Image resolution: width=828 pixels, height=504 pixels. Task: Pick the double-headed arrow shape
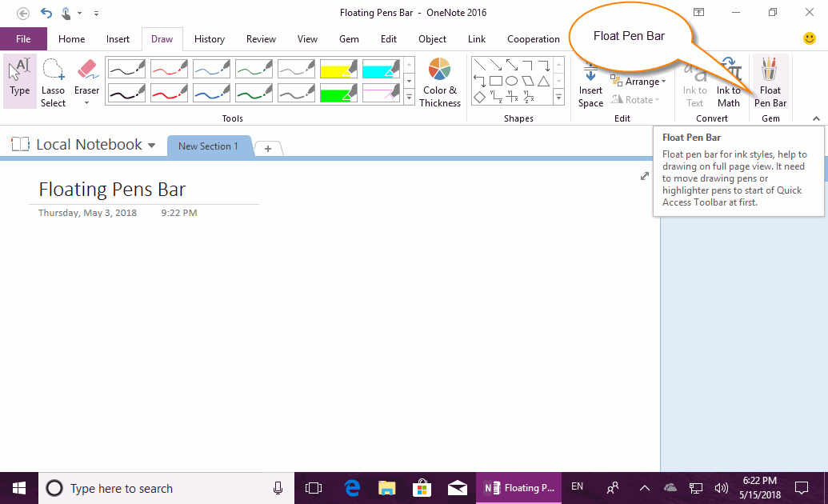512,65
